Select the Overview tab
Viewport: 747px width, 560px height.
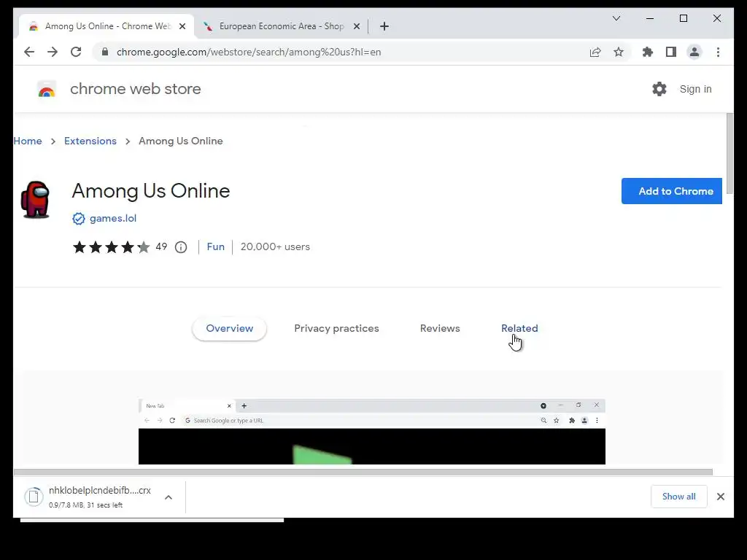pos(230,329)
